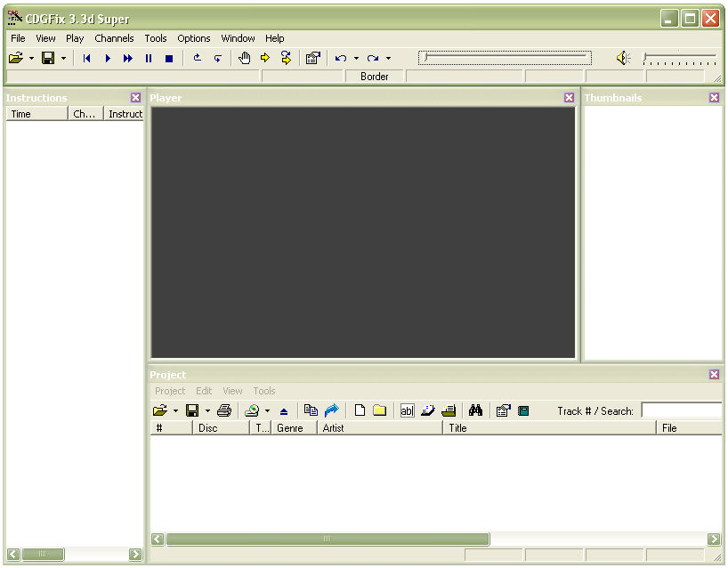The width and height of the screenshot is (728, 568).
Task: Click the fast forward playback button
Action: (127, 58)
